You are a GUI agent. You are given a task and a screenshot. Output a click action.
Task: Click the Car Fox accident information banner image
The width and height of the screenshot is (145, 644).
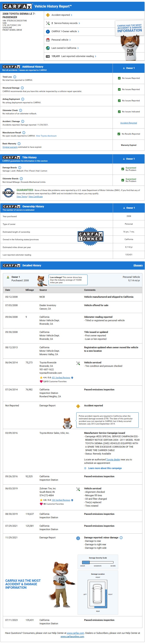click(x=129, y=40)
